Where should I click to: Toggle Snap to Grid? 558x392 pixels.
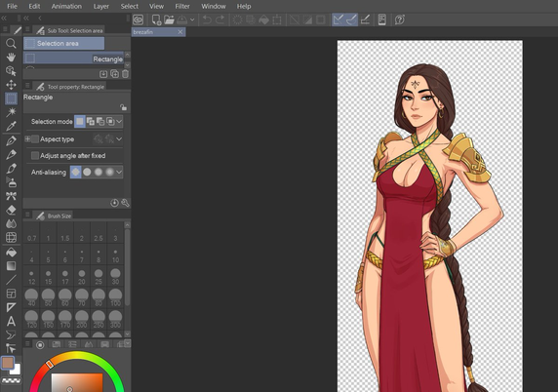coord(365,20)
